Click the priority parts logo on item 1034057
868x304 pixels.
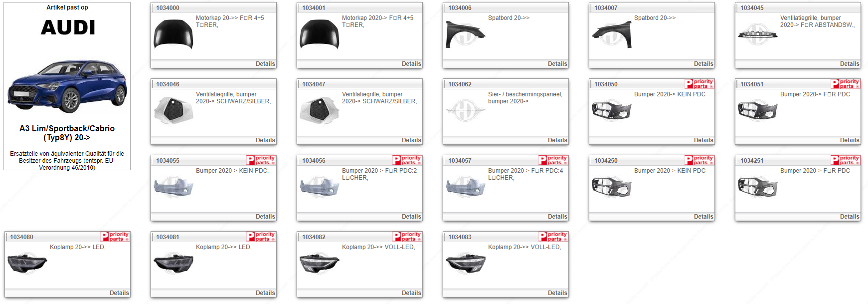[x=553, y=160]
